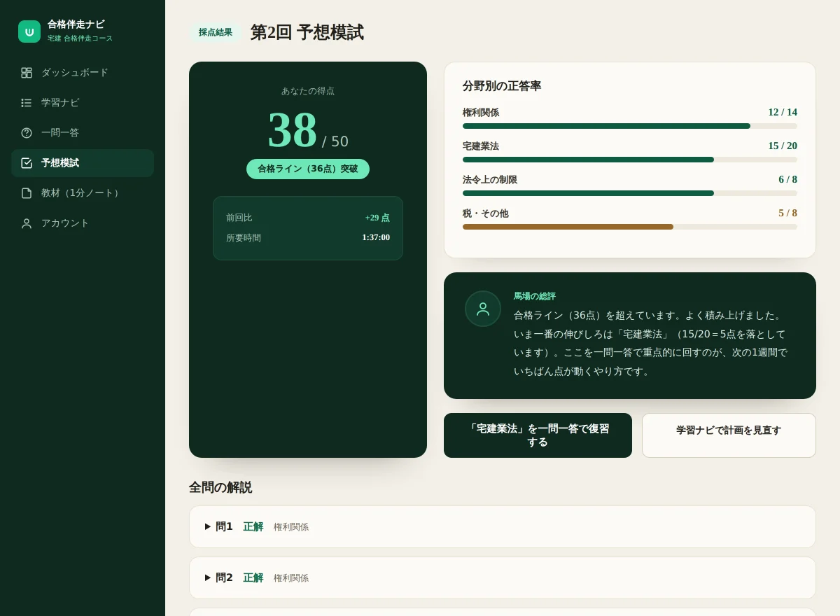Click the 合格伴走ナビ logo icon

tap(29, 31)
